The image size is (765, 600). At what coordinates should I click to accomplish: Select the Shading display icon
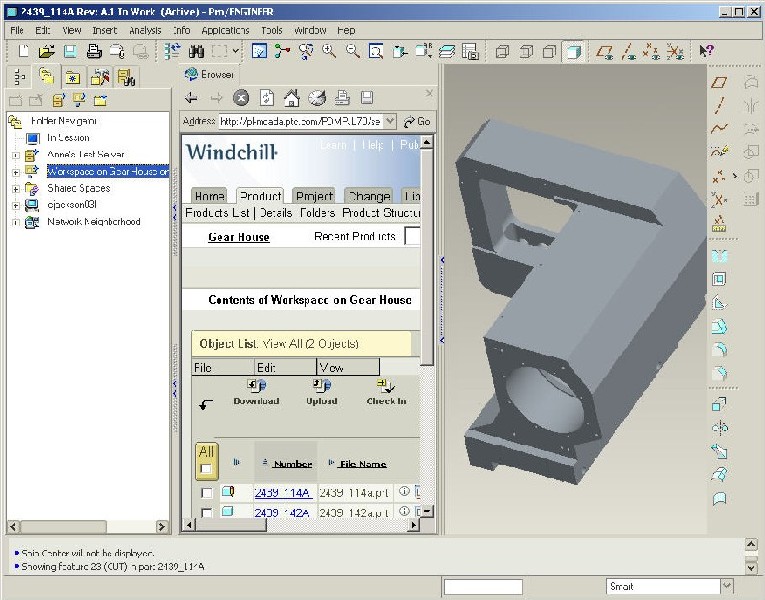574,51
